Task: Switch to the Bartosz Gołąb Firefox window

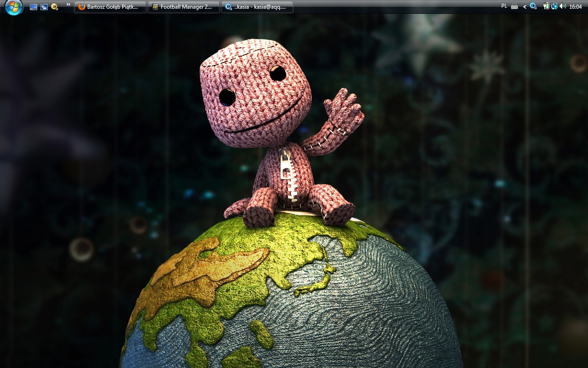Action: (110, 7)
